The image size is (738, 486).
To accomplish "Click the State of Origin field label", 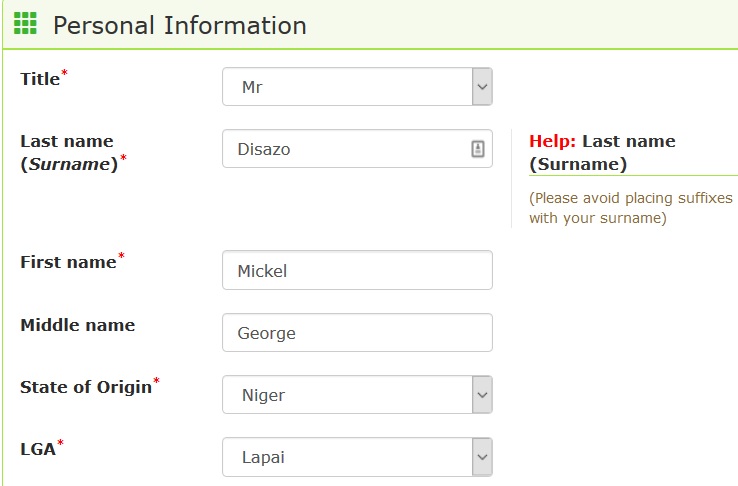I will coord(86,387).
